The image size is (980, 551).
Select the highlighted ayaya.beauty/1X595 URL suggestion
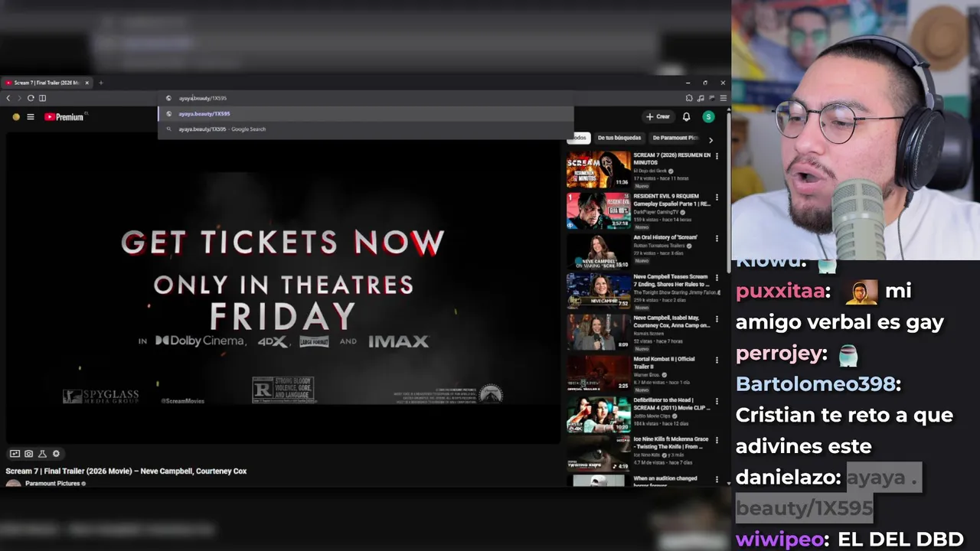[366, 113]
